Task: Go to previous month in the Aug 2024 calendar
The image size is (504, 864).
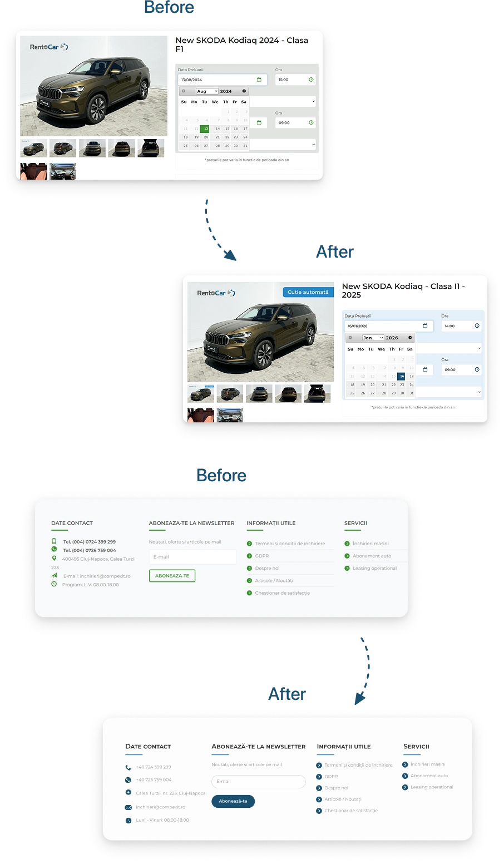Action: click(x=184, y=91)
